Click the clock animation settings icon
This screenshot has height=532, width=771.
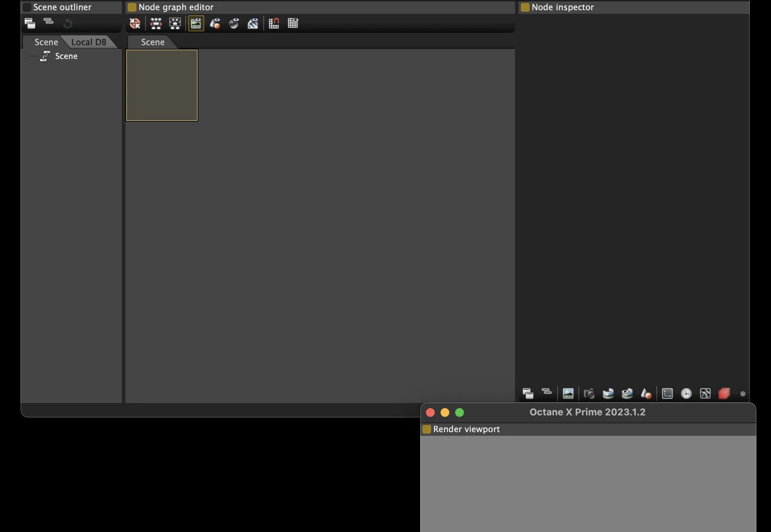(x=686, y=394)
